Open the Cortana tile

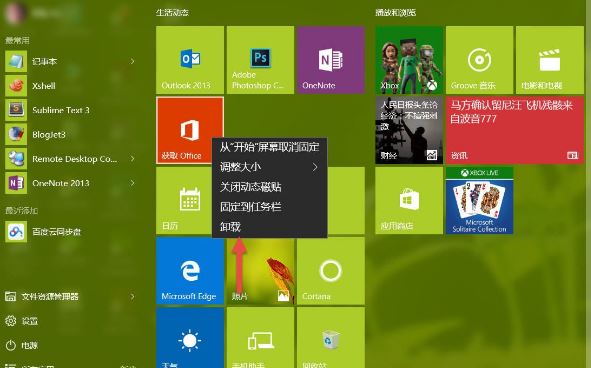point(331,271)
